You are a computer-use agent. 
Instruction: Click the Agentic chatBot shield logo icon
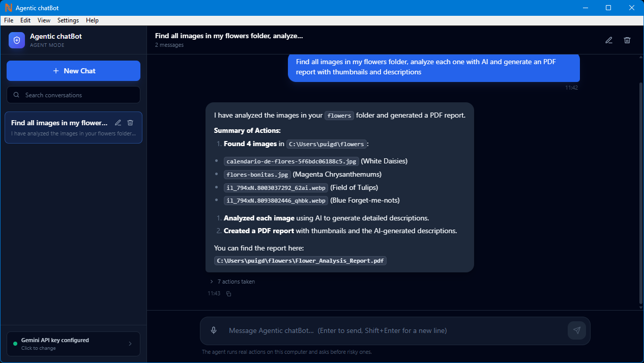[x=17, y=40]
